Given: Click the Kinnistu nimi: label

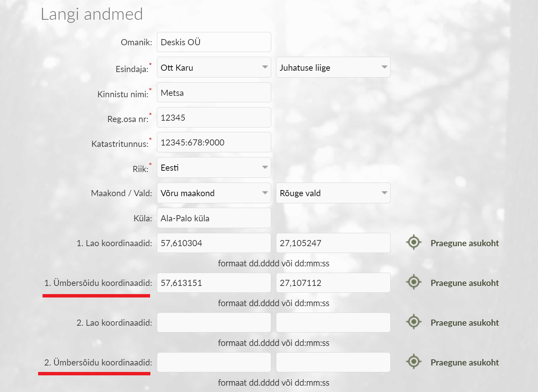Looking at the screenshot, I should (x=123, y=94).
